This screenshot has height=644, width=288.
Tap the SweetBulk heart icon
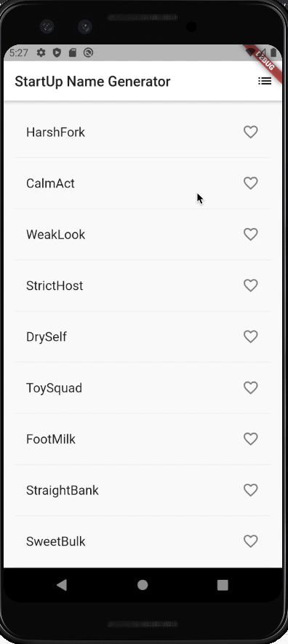pyautogui.click(x=251, y=541)
